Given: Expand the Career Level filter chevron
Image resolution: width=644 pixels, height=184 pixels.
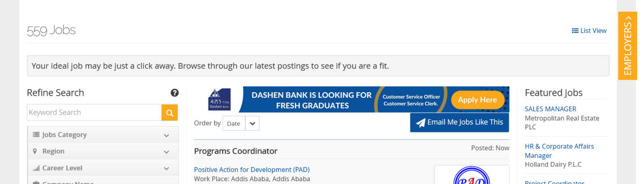Looking at the screenshot, I should click(167, 168).
